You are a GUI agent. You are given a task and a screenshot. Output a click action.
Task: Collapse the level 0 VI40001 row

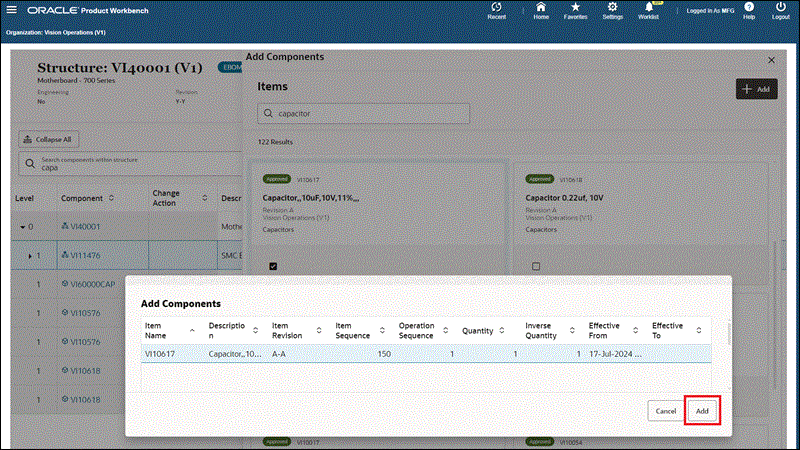22,227
